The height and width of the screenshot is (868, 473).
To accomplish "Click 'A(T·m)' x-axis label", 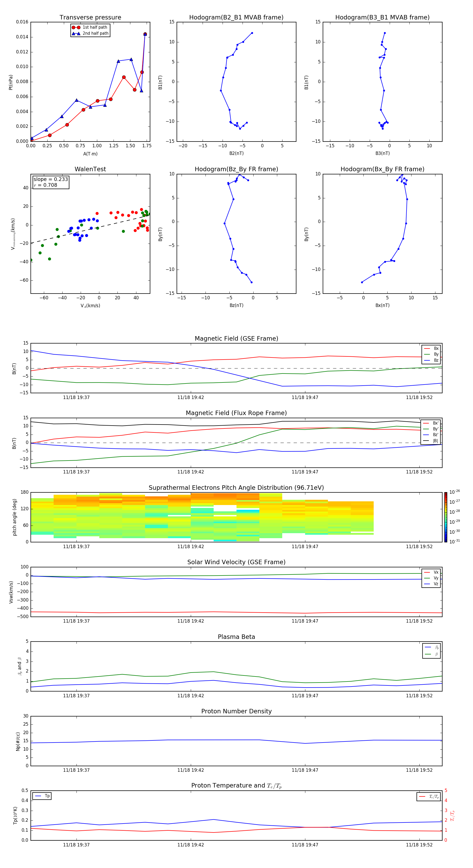I will [90, 154].
